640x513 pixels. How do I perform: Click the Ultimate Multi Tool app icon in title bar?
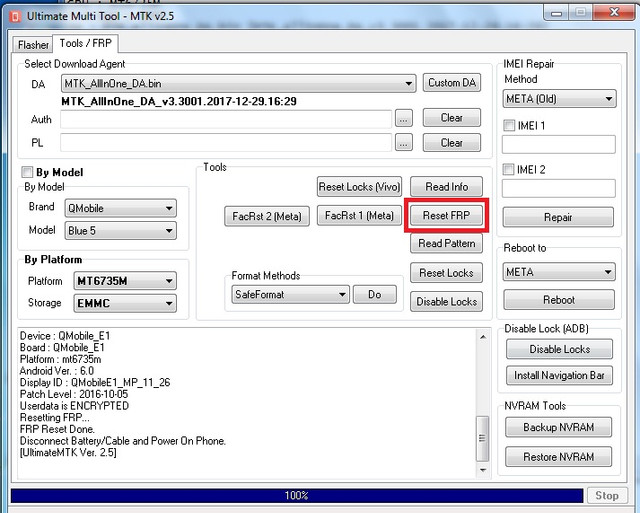15,16
